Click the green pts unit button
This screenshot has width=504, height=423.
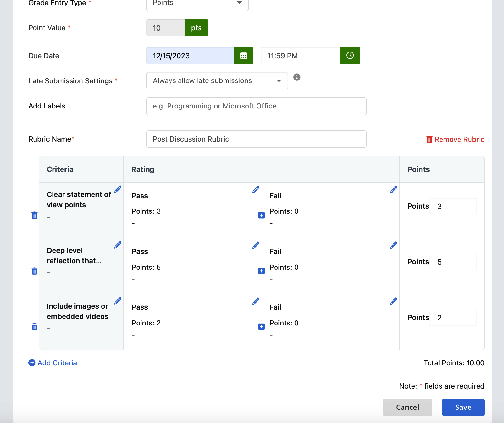click(197, 28)
